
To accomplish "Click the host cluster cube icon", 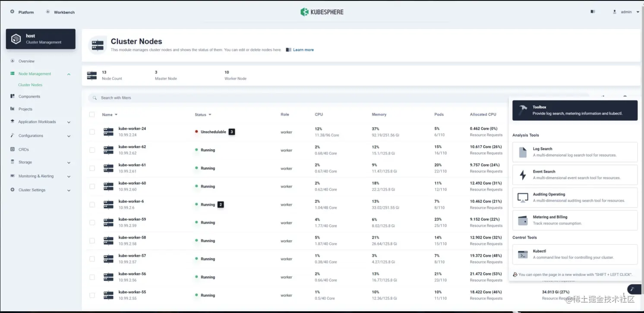I will pyautogui.click(x=16, y=39).
